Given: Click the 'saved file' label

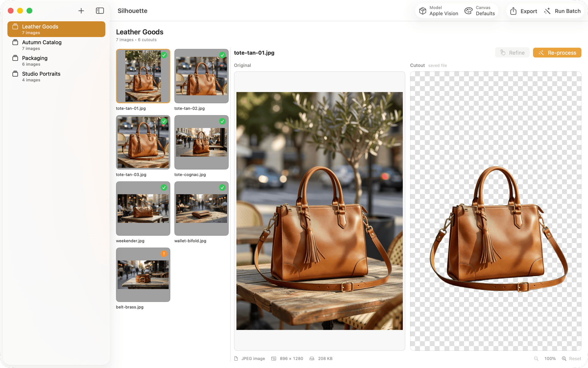Looking at the screenshot, I should [437, 65].
